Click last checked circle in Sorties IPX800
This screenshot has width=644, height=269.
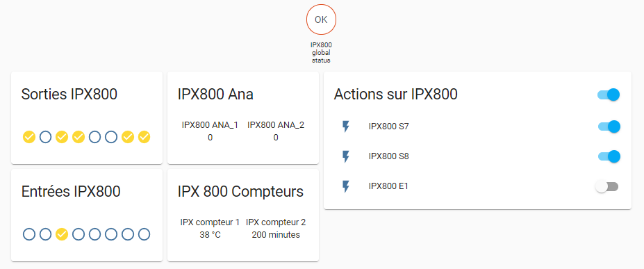(x=144, y=137)
